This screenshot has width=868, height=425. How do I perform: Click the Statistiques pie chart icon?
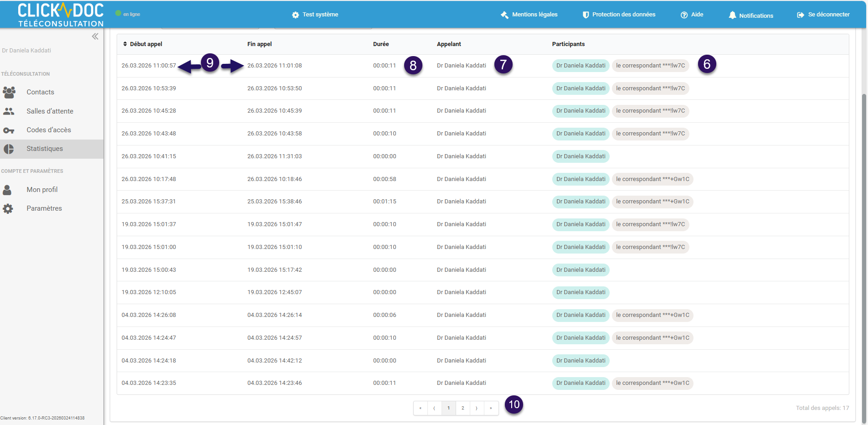coord(9,149)
